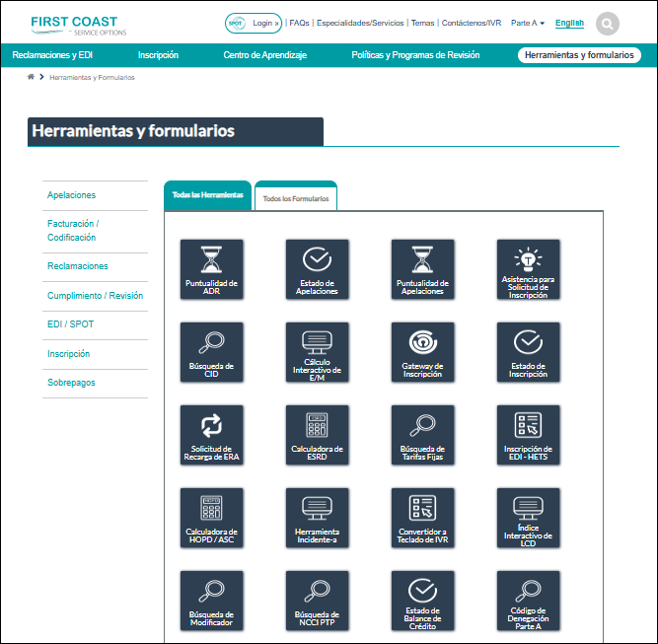Click the magnifier search icon in header
The width and height of the screenshot is (658, 644).
point(608,23)
